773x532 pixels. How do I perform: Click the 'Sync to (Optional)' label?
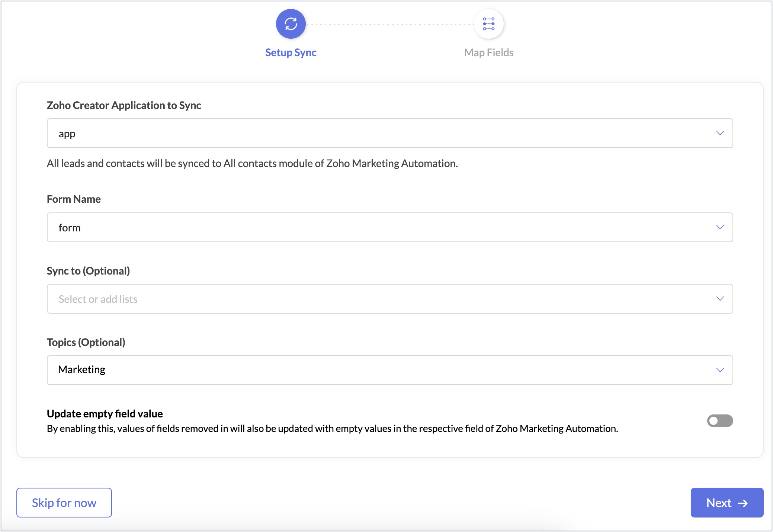pos(88,271)
